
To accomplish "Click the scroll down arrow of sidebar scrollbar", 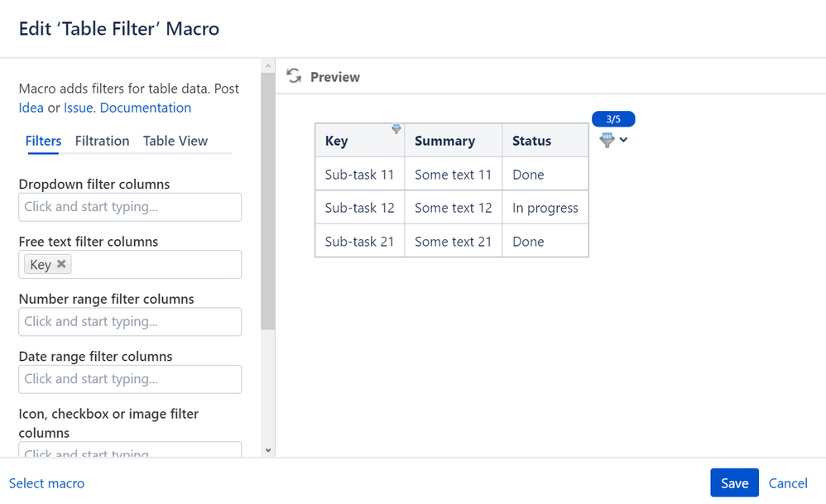I will click(267, 450).
